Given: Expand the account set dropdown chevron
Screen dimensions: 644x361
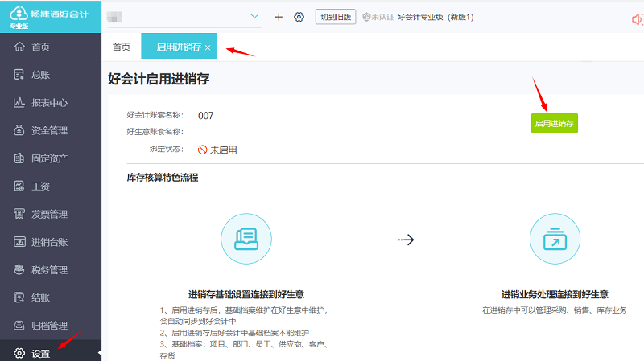Looking at the screenshot, I should click(254, 16).
